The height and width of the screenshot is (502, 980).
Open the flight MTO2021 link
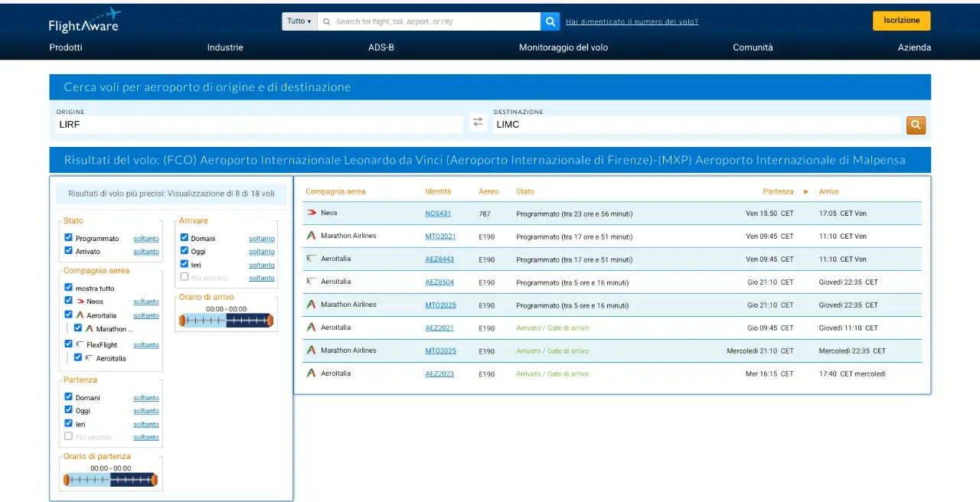[x=440, y=236]
